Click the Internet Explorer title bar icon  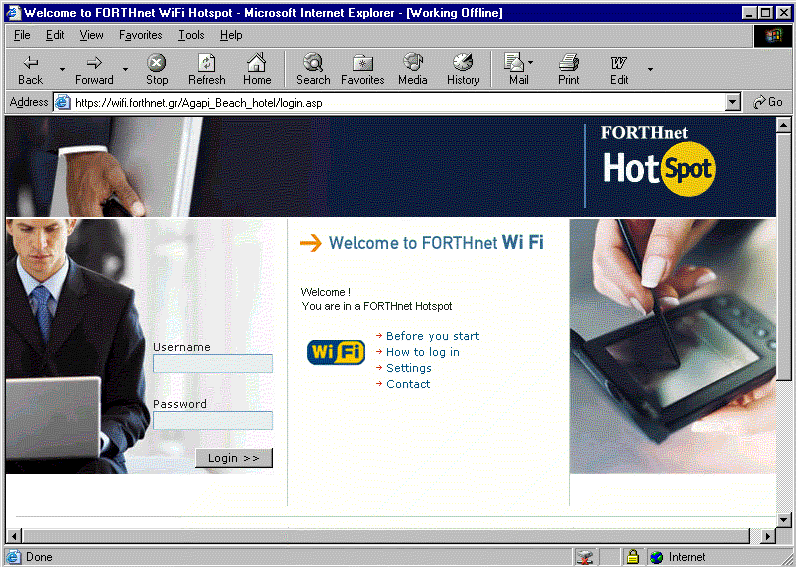pos(13,13)
